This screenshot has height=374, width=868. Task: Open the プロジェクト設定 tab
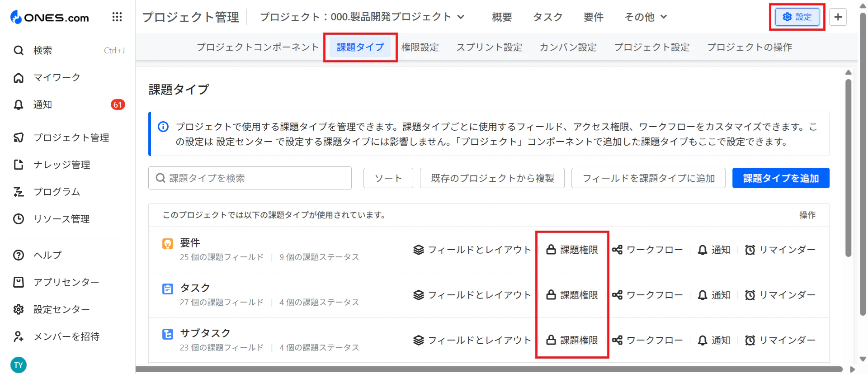coord(652,47)
